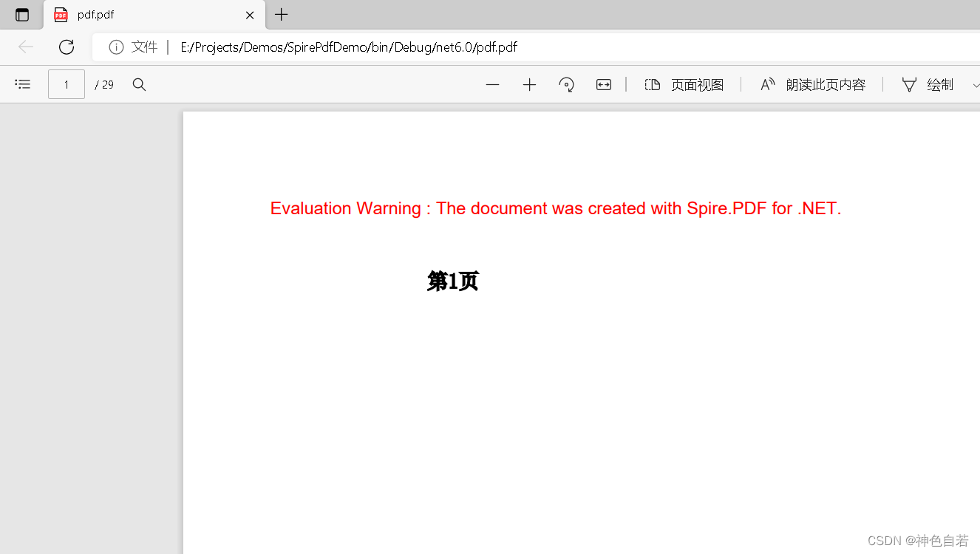980x554 pixels.
Task: Reload the current page
Action: coord(67,47)
